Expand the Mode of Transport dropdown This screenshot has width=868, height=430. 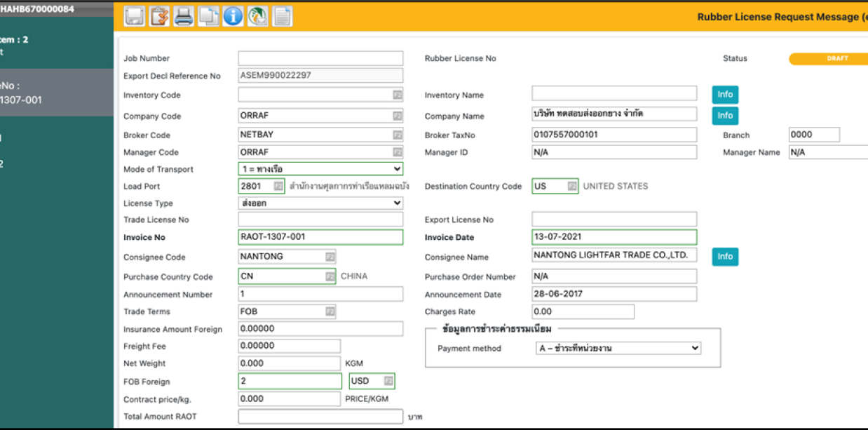pyautogui.click(x=320, y=169)
